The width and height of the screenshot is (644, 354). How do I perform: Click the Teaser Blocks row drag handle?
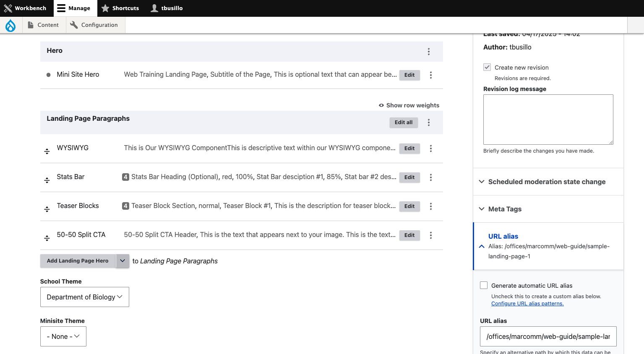click(47, 209)
